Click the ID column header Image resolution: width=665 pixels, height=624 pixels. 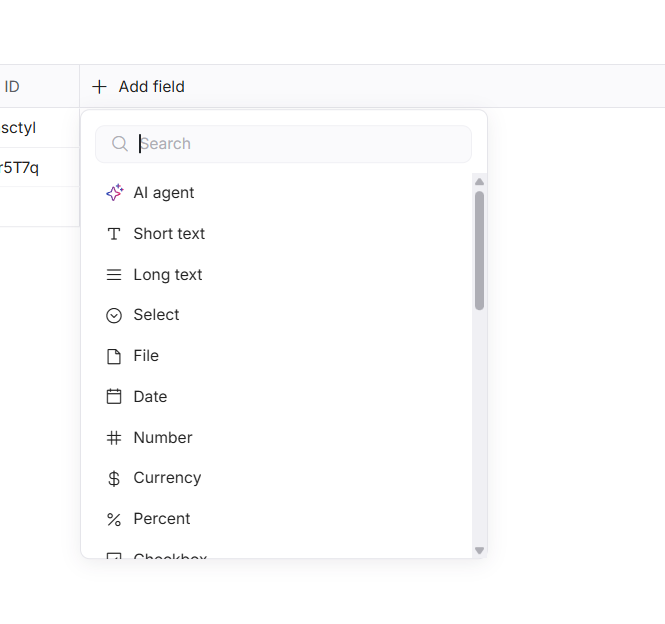pyautogui.click(x=12, y=87)
